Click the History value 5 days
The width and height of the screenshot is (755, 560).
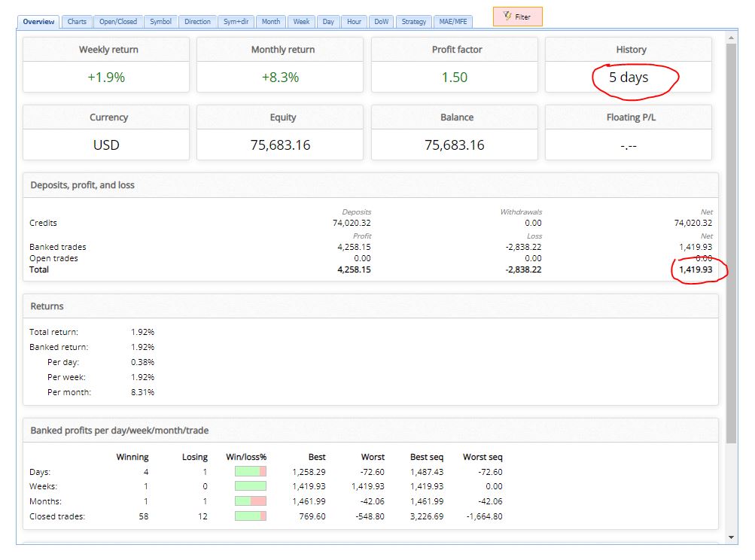point(629,77)
